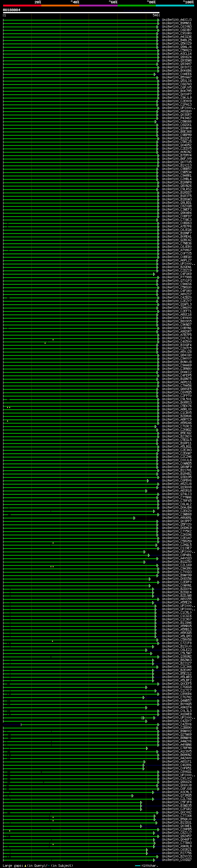This screenshot has height=868, width=197.
Task: Select hit label UniRef100_C8WU66
Action: coord(177,122)
